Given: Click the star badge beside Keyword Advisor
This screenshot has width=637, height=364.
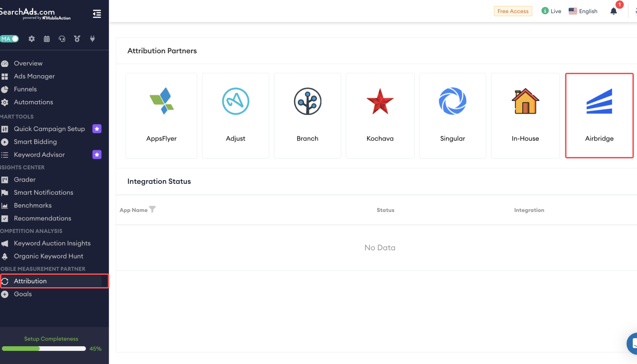Looking at the screenshot, I should (97, 155).
